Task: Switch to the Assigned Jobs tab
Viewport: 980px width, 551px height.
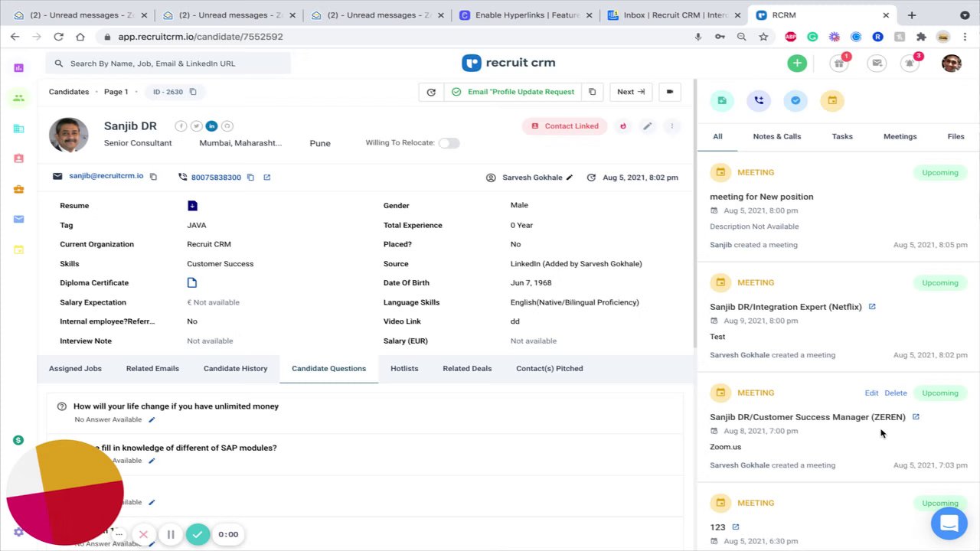Action: pyautogui.click(x=75, y=368)
